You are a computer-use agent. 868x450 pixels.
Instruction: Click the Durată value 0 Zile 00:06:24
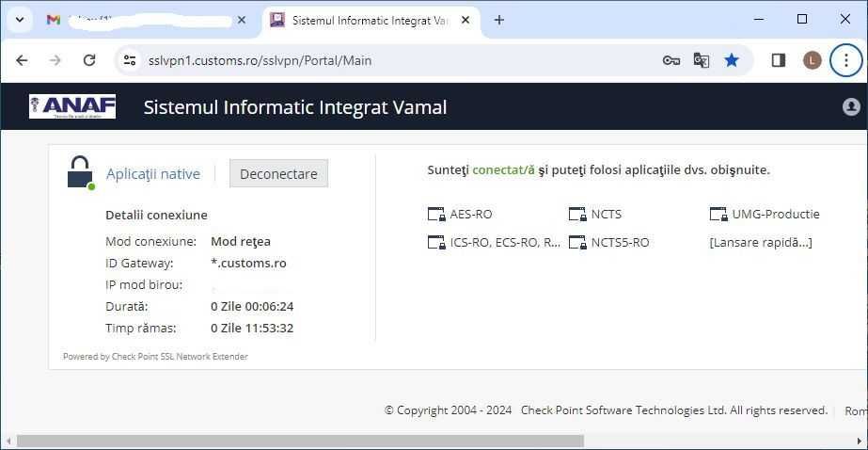pos(252,307)
